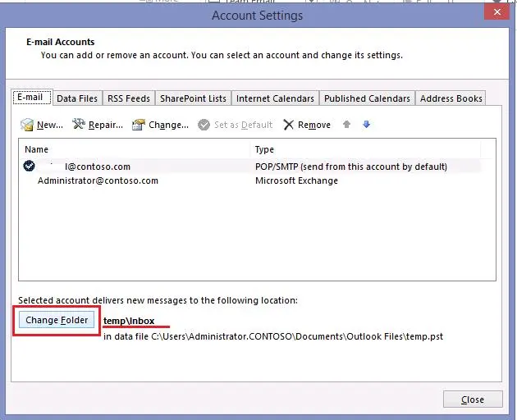This screenshot has width=517, height=420.
Task: Open the Data Files tab
Action: (x=77, y=98)
